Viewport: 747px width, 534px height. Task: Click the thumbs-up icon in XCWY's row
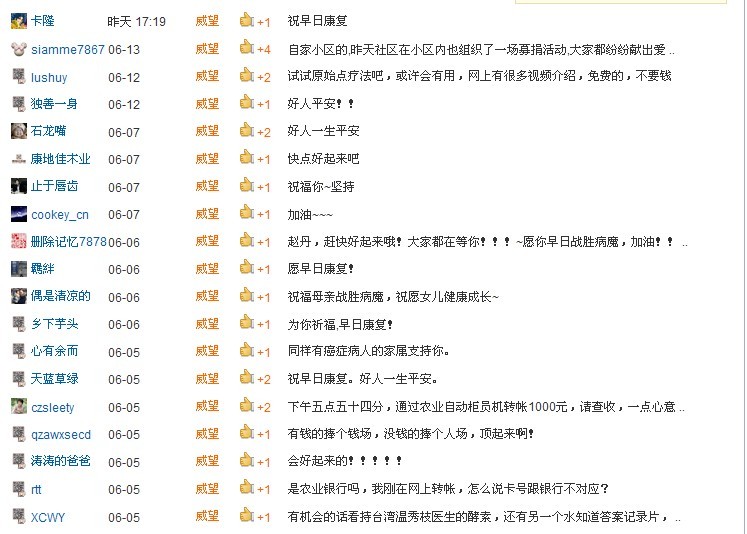coord(247,516)
